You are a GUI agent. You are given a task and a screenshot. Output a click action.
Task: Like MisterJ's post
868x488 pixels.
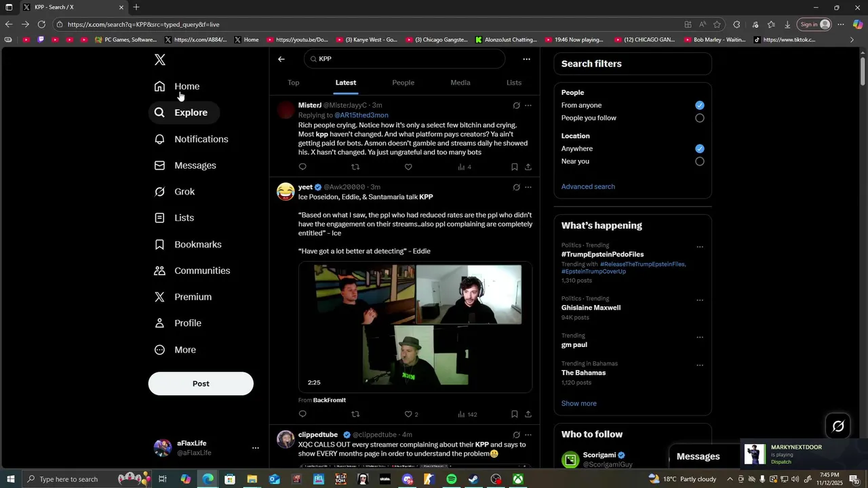tap(408, 167)
